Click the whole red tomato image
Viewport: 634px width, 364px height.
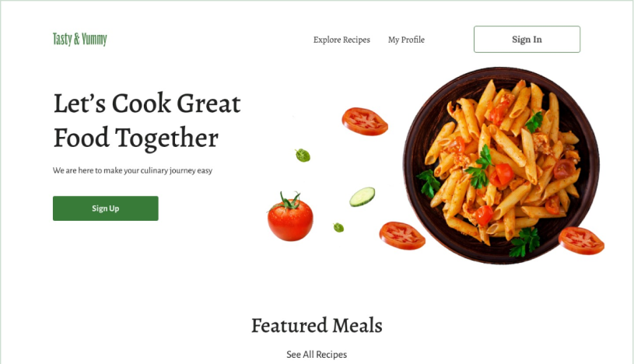pos(290,217)
